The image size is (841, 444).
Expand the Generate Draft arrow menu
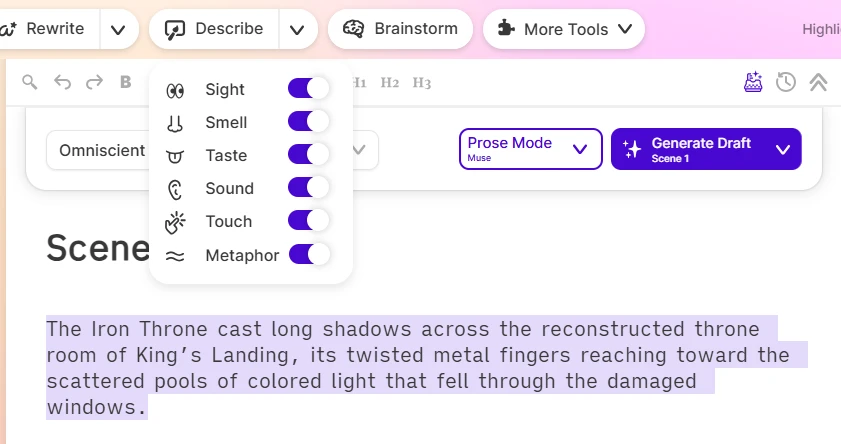[783, 149]
